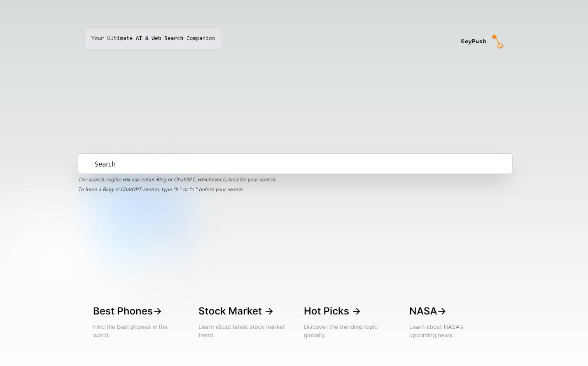Click the bold 'AI & Web Search' words
This screenshot has width=588, height=366.
point(159,38)
